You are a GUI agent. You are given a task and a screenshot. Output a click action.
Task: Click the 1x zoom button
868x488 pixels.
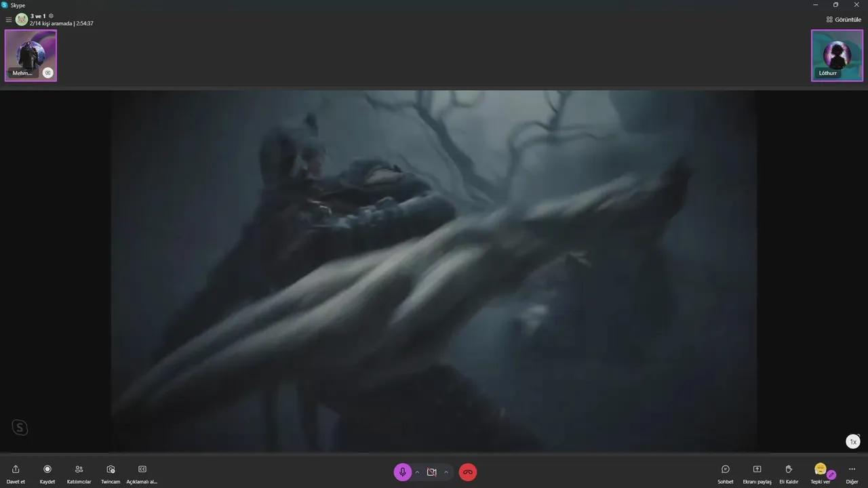[853, 441]
